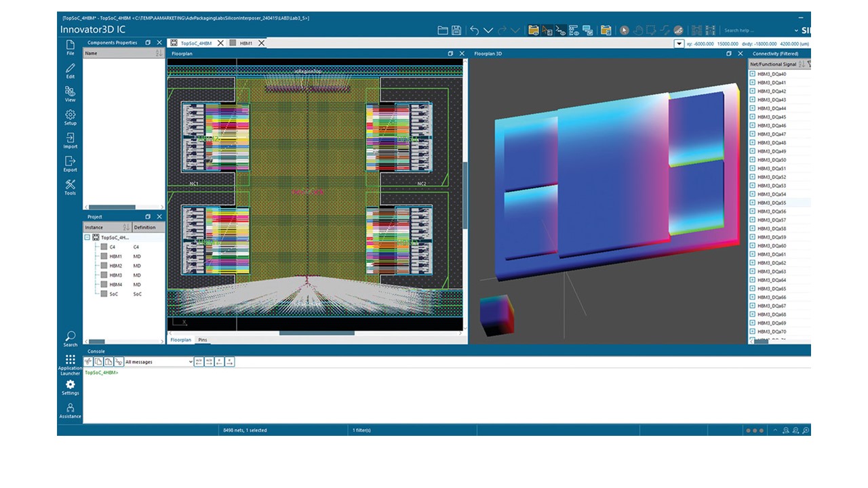Image resolution: width=868 pixels, height=488 pixels.
Task: Sort by the Instance column header
Action: point(107,227)
